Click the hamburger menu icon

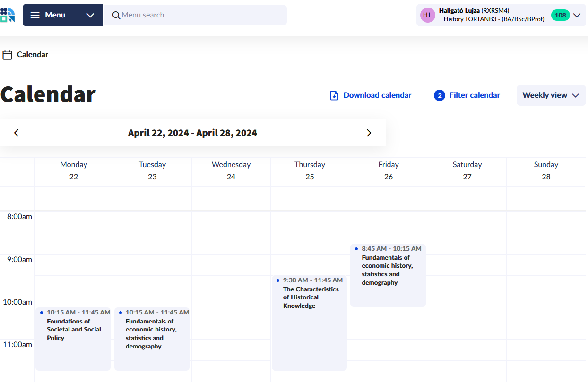tap(35, 15)
